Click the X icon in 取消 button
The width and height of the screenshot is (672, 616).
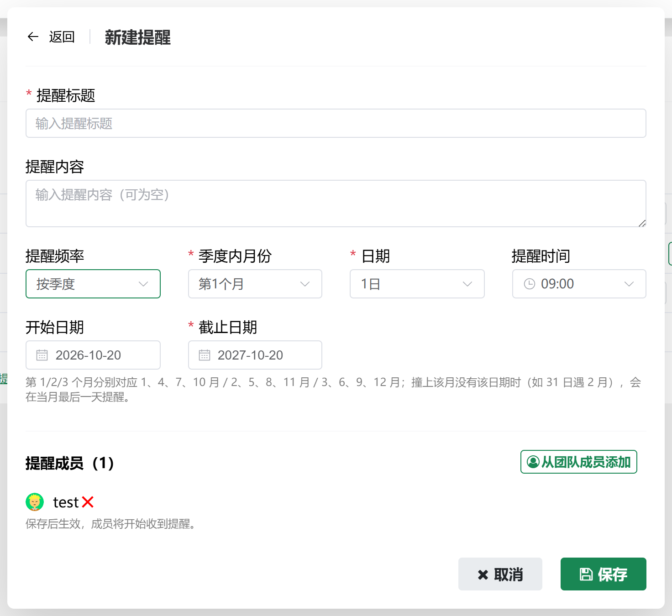(x=483, y=574)
